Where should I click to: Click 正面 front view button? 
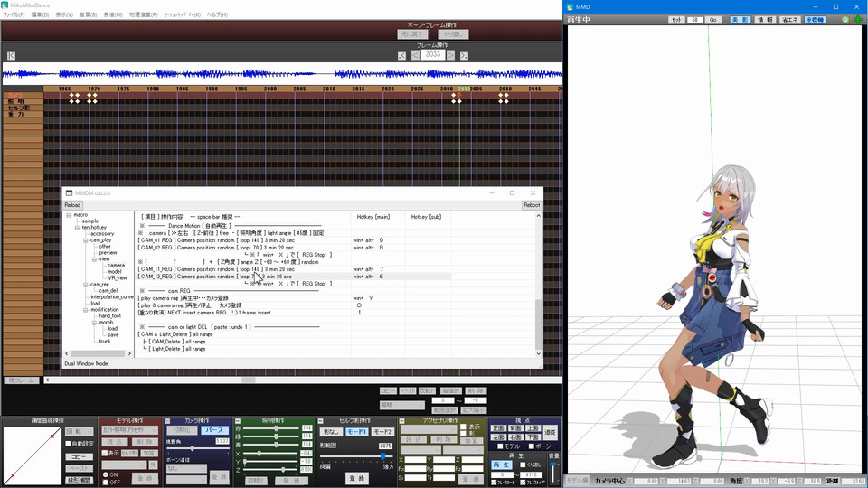498,428
